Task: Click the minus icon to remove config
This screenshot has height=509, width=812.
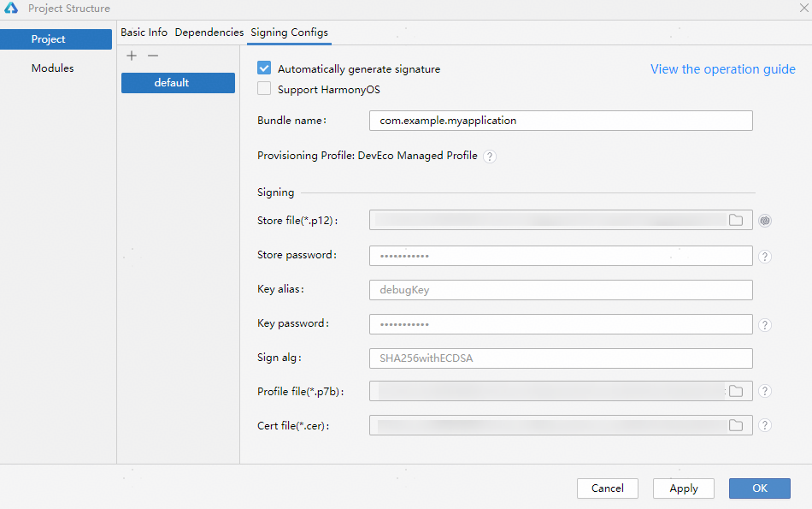Action: pos(153,56)
